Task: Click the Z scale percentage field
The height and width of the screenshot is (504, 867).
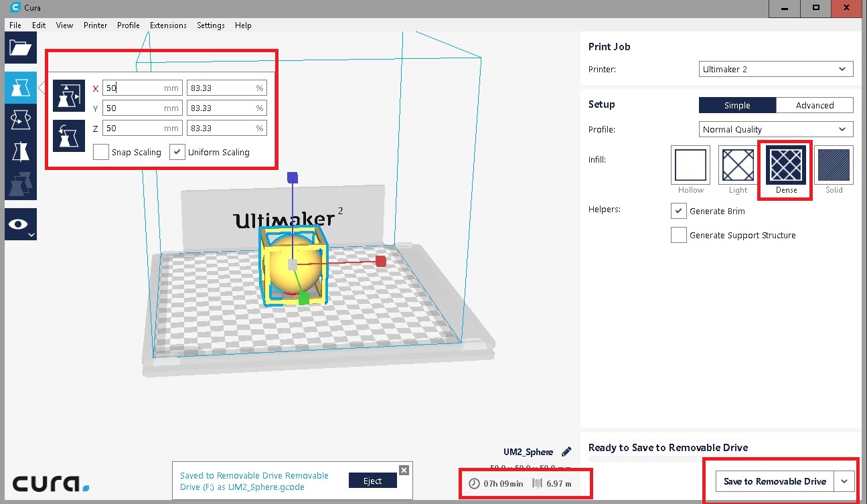Action: pos(226,128)
